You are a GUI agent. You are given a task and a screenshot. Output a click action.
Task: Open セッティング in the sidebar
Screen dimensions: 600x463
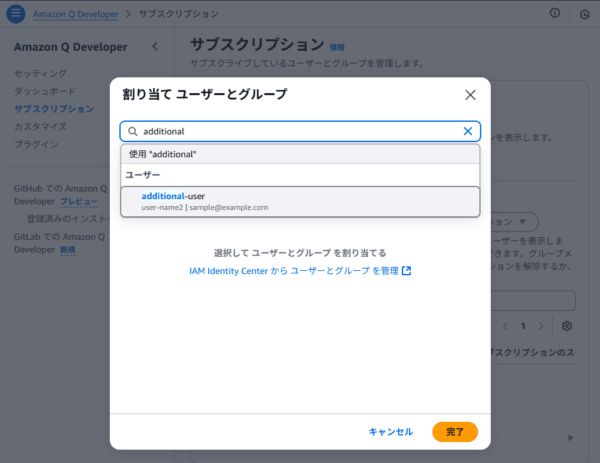[x=40, y=73]
